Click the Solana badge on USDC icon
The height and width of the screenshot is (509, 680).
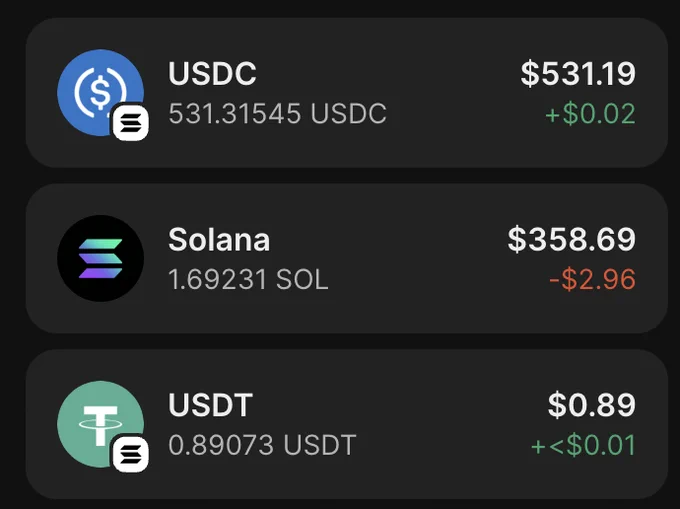point(131,123)
